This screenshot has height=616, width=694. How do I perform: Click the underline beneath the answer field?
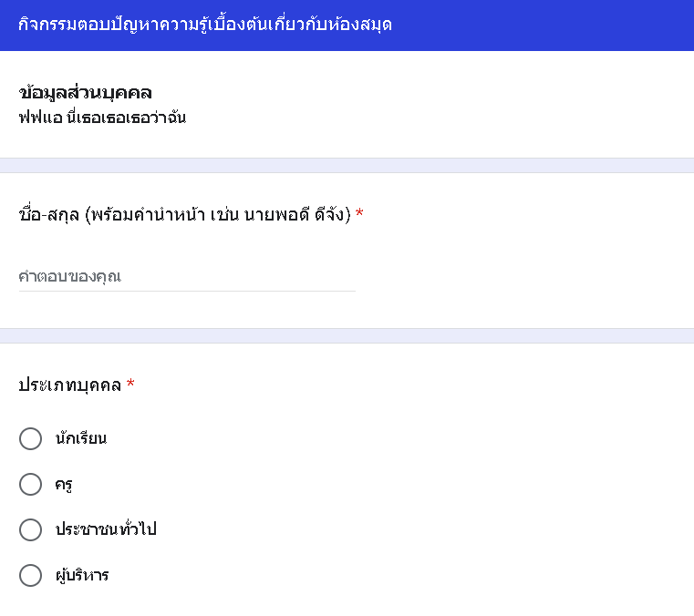pos(186,292)
